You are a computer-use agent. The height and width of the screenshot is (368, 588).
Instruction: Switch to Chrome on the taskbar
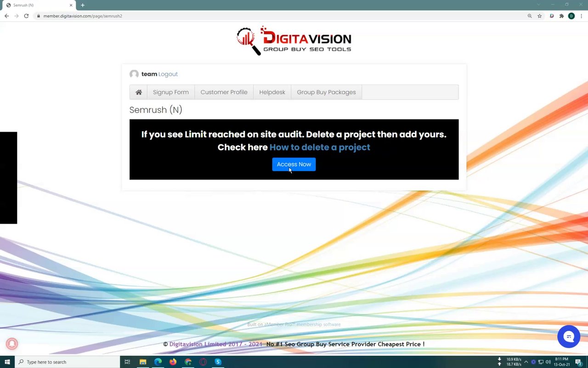coord(188,362)
